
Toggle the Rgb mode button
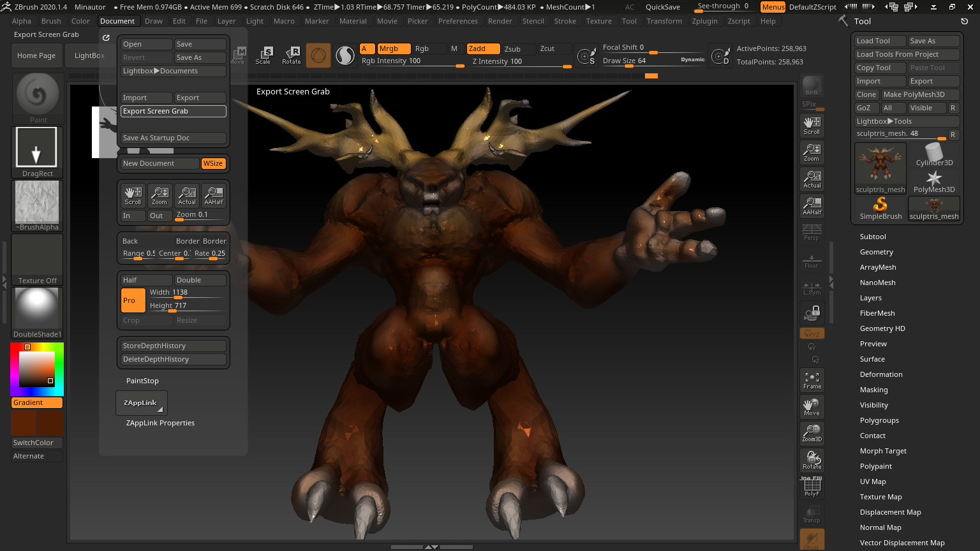428,48
